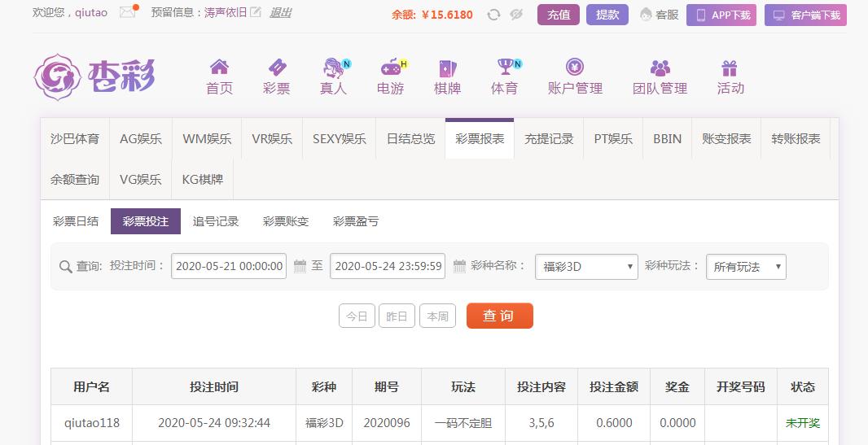Screen dimensions: 868x445
Task: Select 今日 quick date filter
Action: 357,316
